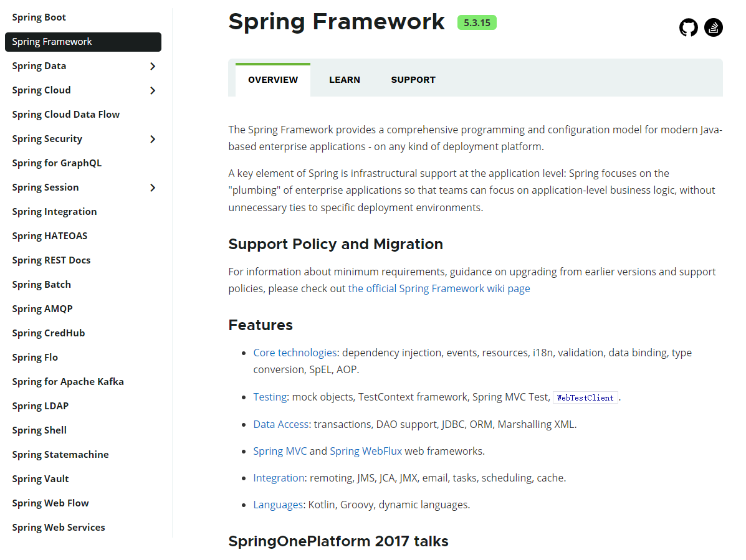Screen dimensions: 746x560
Task: Click the 5.3.15 version badge
Action: 477,23
